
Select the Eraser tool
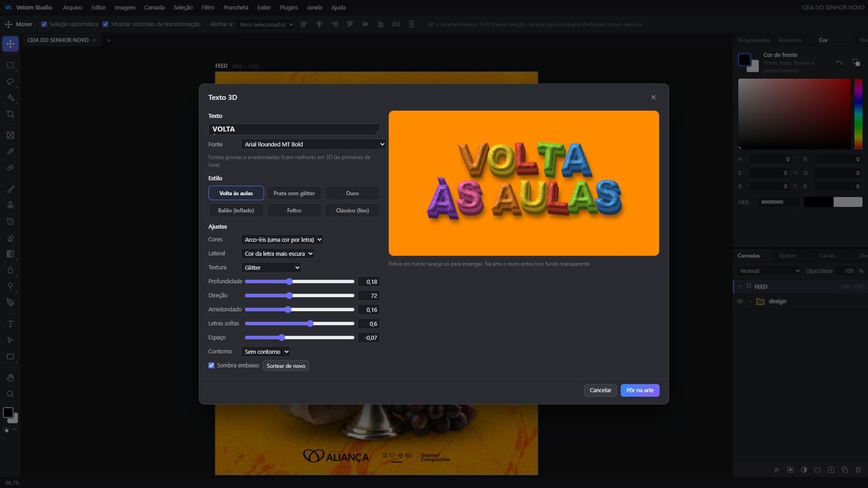click(10, 238)
